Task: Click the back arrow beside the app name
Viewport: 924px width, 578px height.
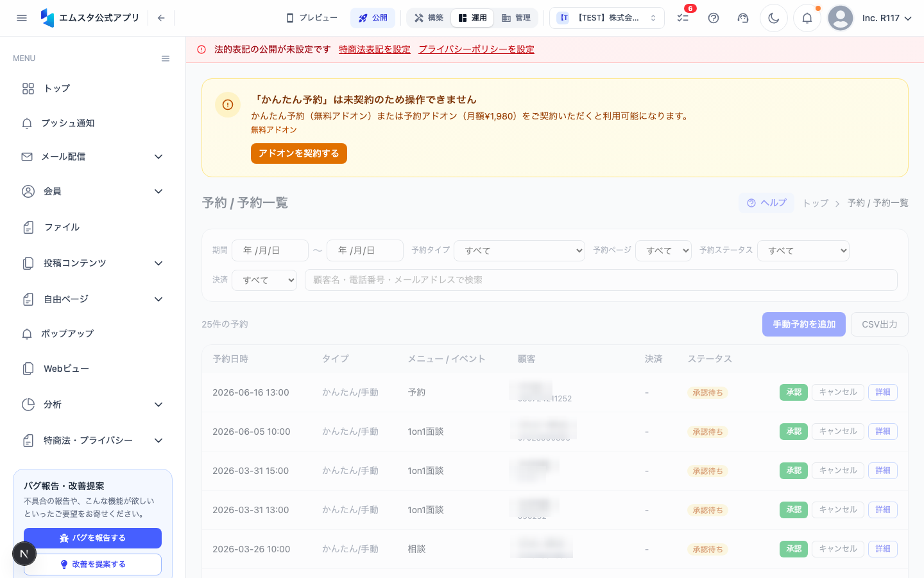Action: [x=161, y=18]
